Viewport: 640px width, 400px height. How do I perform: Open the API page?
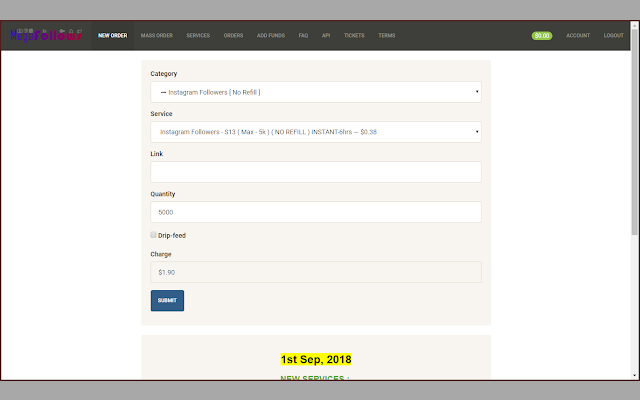(x=326, y=36)
